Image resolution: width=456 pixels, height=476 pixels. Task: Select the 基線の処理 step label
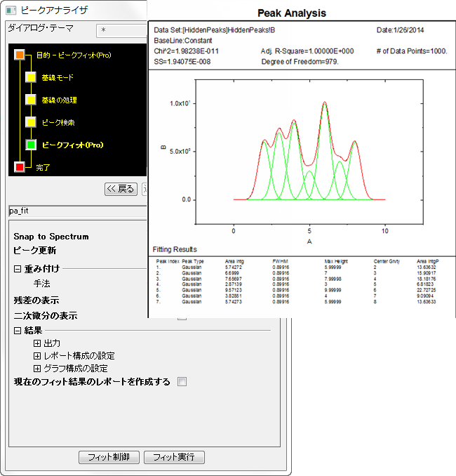point(59,100)
